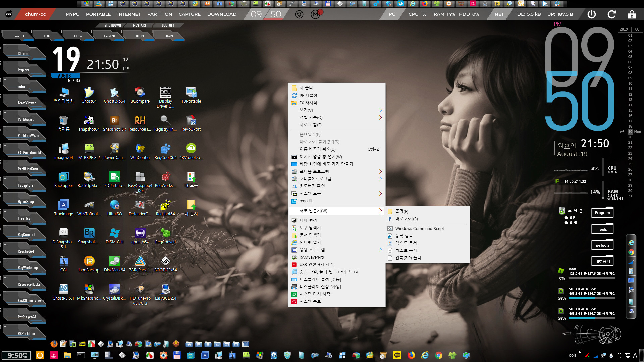Image resolution: width=644 pixels, height=362 pixels.
Task: Launch PotPlayer64 from left sidebar
Action: (x=24, y=317)
